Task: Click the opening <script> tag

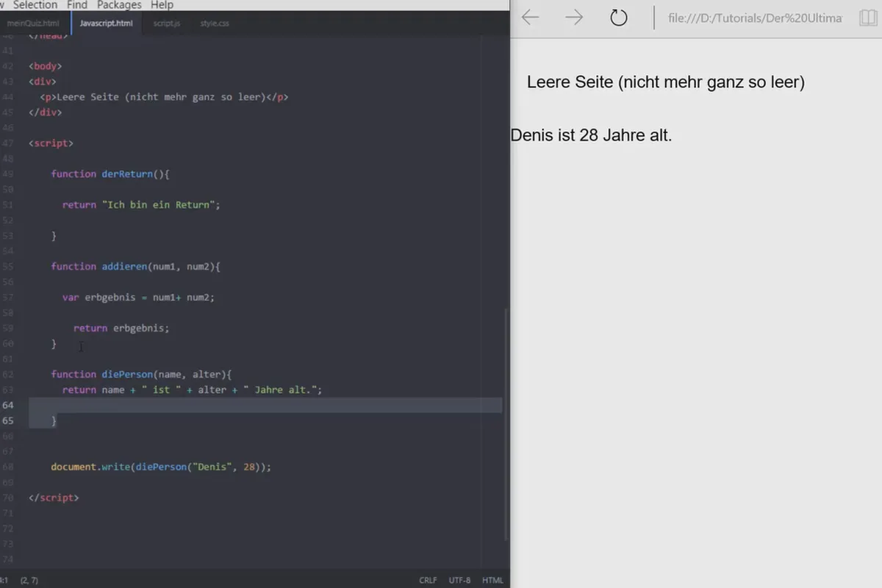Action: (51, 143)
